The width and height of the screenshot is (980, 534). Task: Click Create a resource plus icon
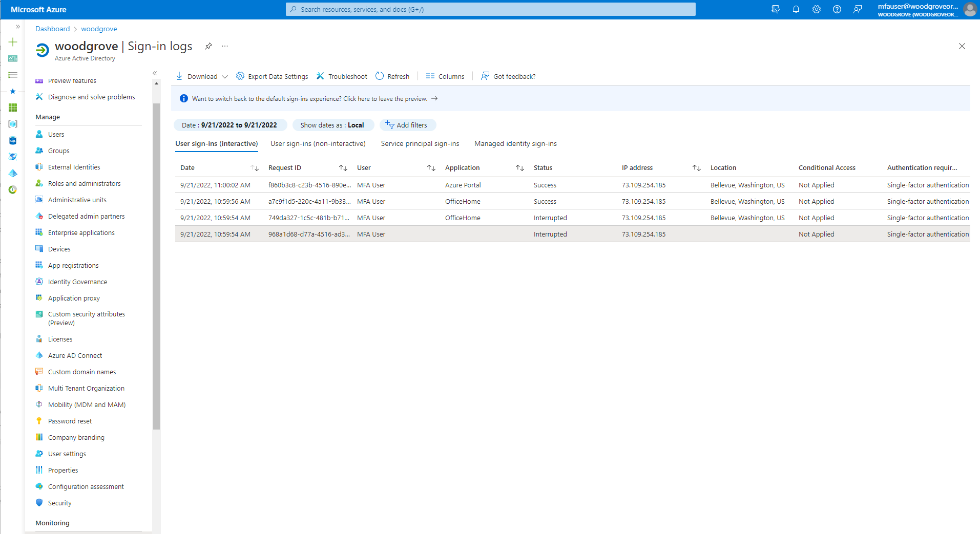pos(13,42)
